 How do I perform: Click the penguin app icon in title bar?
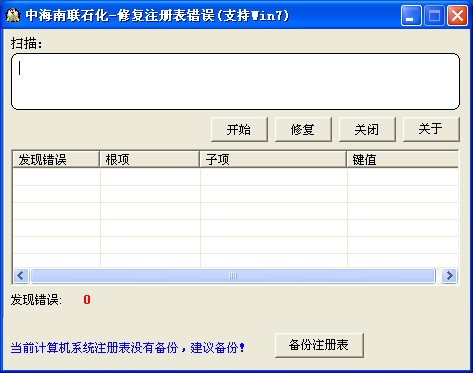click(13, 15)
